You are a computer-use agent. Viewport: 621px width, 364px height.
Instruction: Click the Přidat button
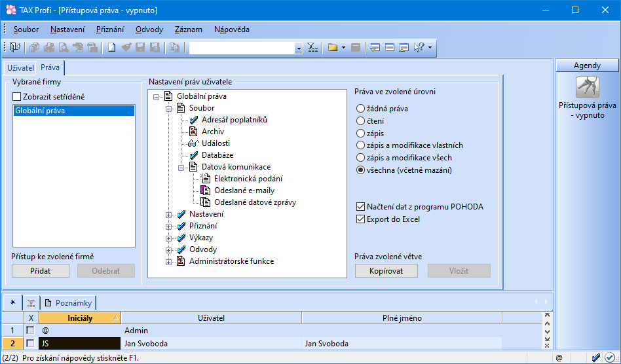(41, 270)
